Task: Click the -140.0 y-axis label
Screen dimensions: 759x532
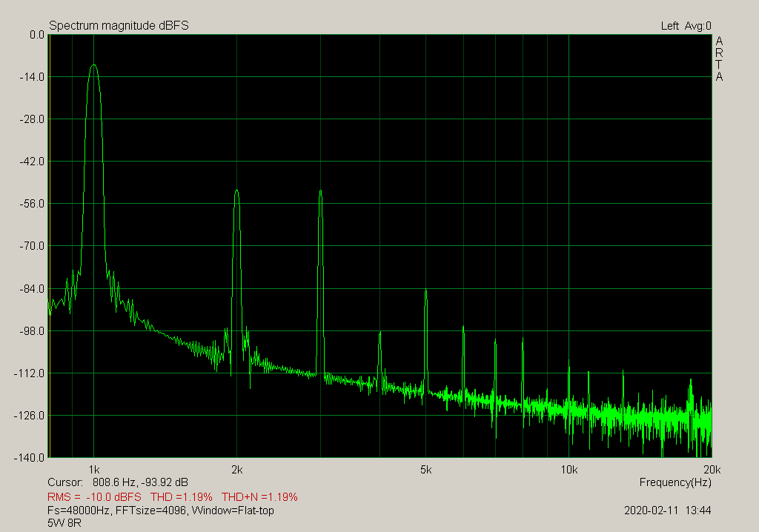Action: pyautogui.click(x=29, y=458)
